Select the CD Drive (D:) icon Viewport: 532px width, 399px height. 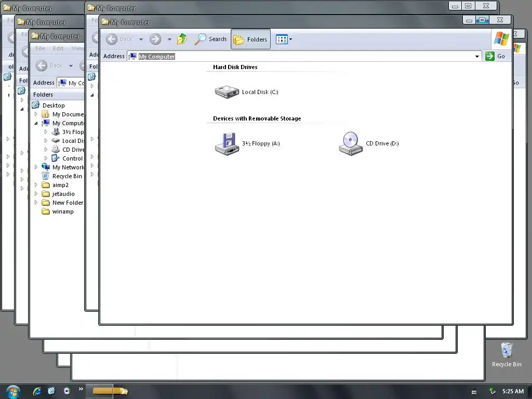pos(351,143)
